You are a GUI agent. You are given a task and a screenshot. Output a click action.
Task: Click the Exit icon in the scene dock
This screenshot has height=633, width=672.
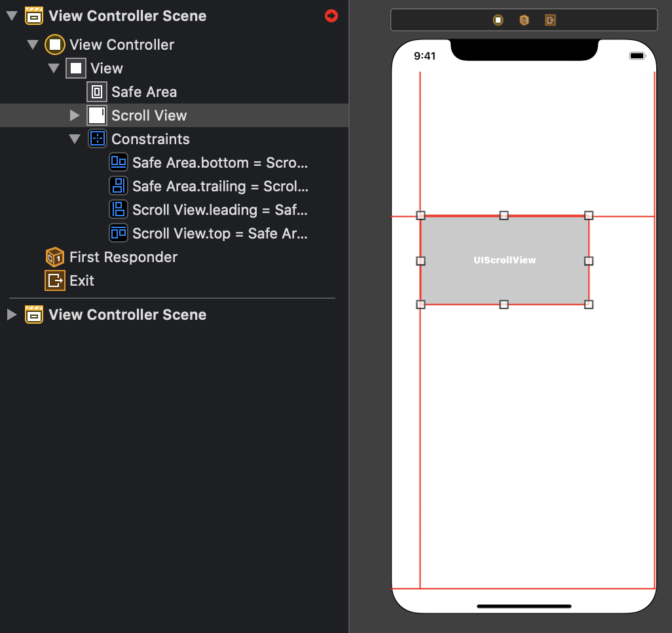point(550,20)
